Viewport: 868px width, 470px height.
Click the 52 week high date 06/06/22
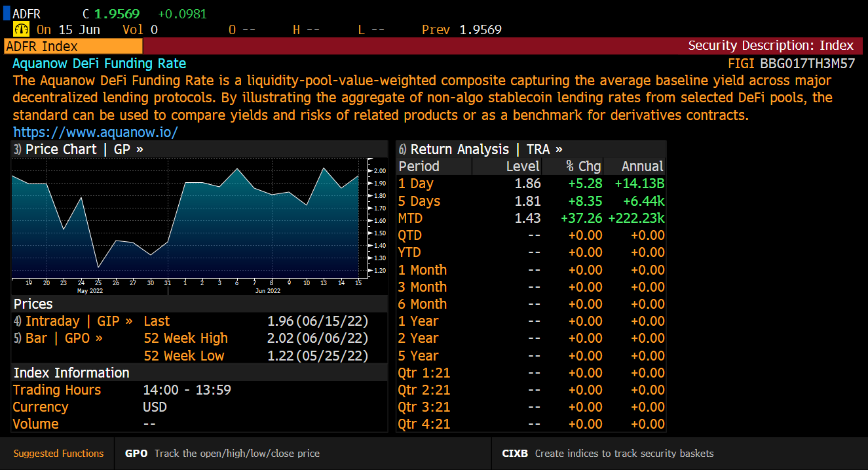point(332,338)
